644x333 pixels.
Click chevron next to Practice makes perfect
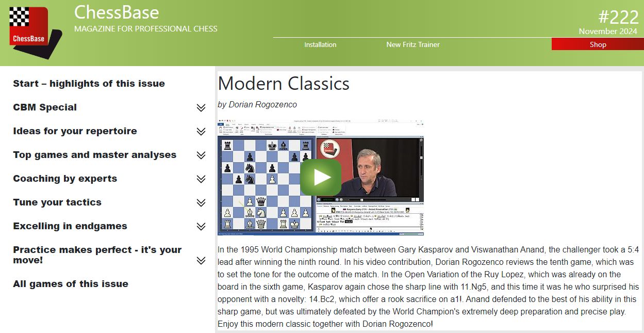(x=201, y=261)
